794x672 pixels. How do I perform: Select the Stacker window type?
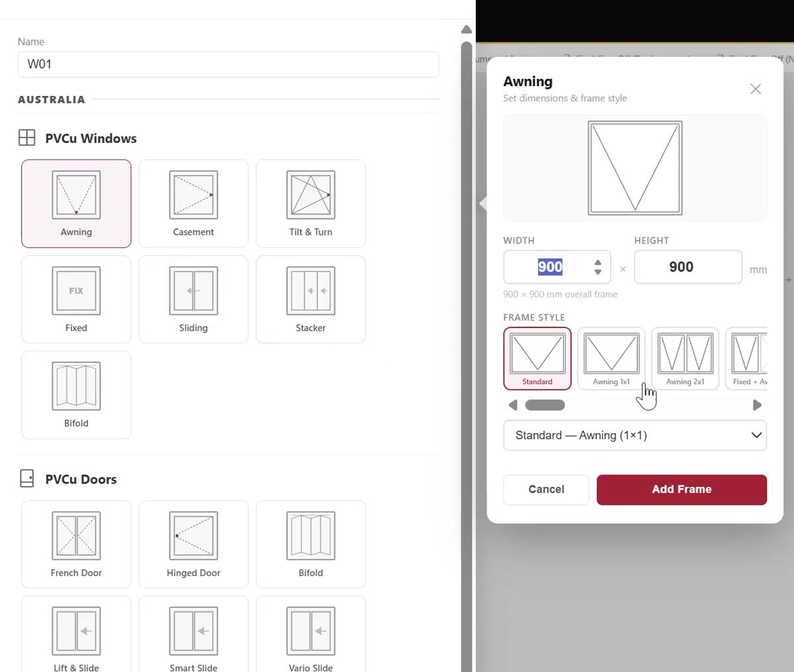[310, 299]
